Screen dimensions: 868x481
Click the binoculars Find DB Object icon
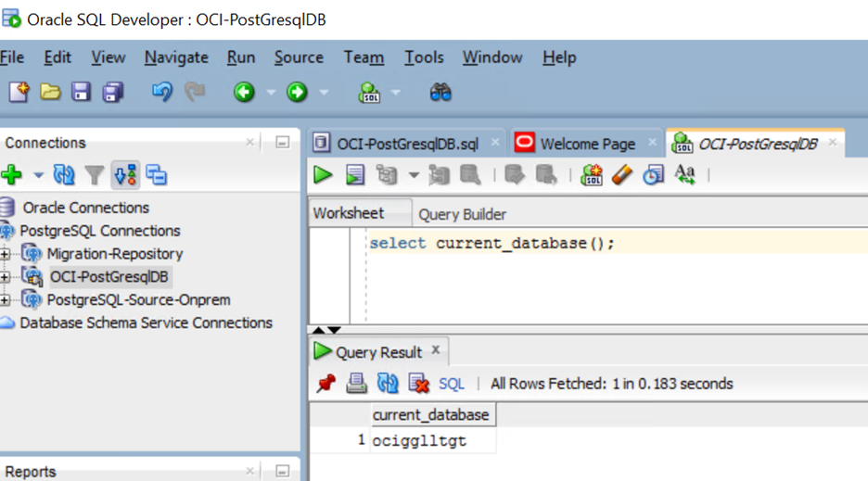click(440, 92)
